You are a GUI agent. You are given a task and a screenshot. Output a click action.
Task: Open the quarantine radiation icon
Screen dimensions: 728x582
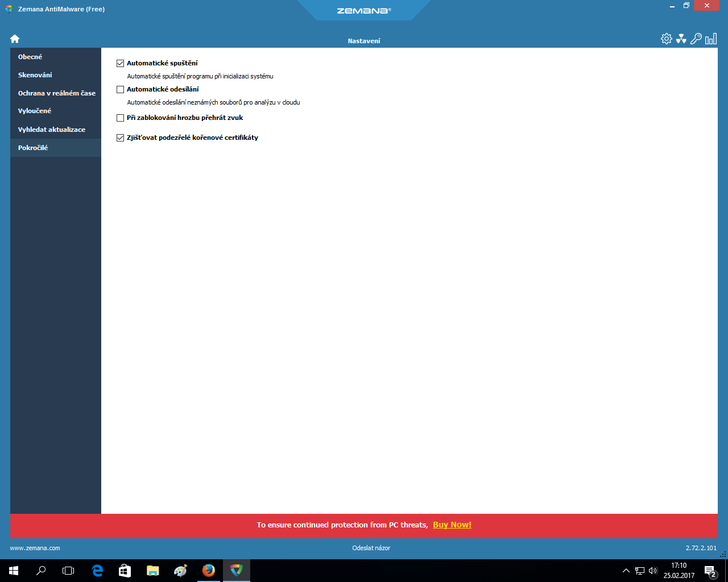(681, 39)
